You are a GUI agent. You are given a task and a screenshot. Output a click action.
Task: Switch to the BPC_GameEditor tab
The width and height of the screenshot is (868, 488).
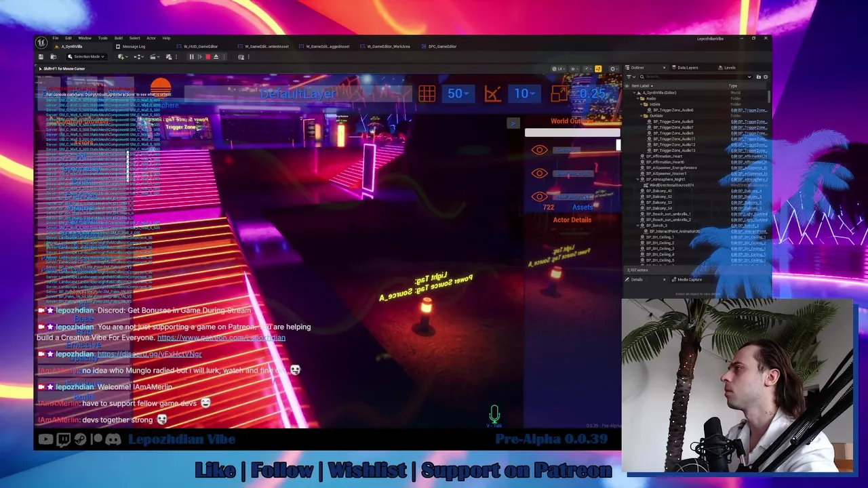point(439,47)
